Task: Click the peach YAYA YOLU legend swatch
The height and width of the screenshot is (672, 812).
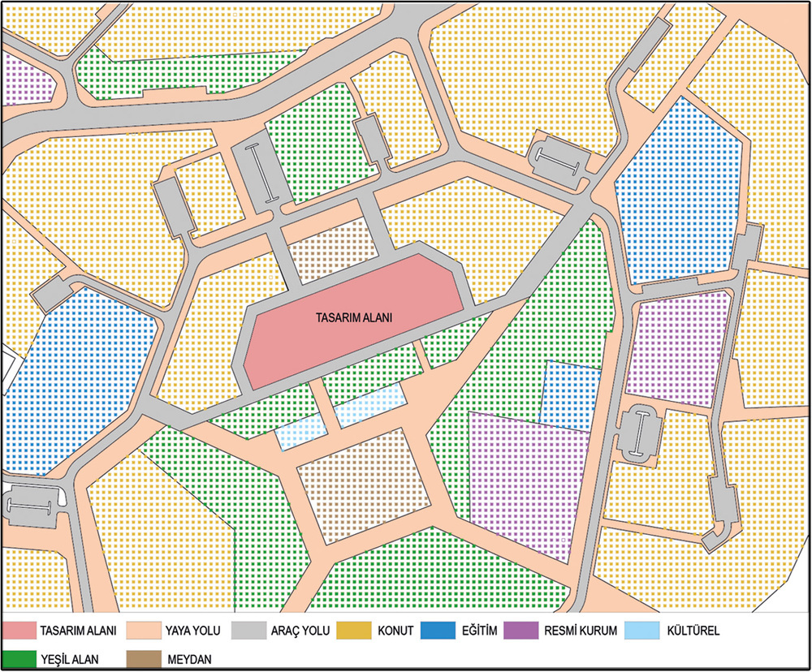Action: [144, 631]
